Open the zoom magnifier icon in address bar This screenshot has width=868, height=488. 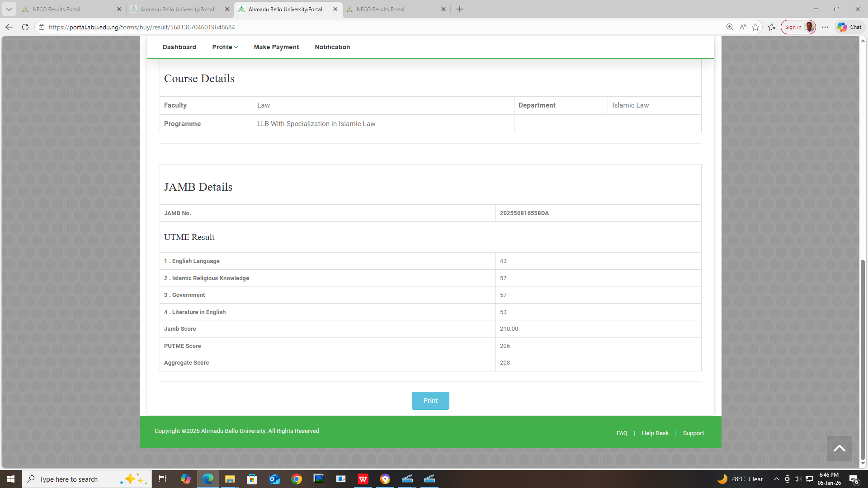pos(729,27)
